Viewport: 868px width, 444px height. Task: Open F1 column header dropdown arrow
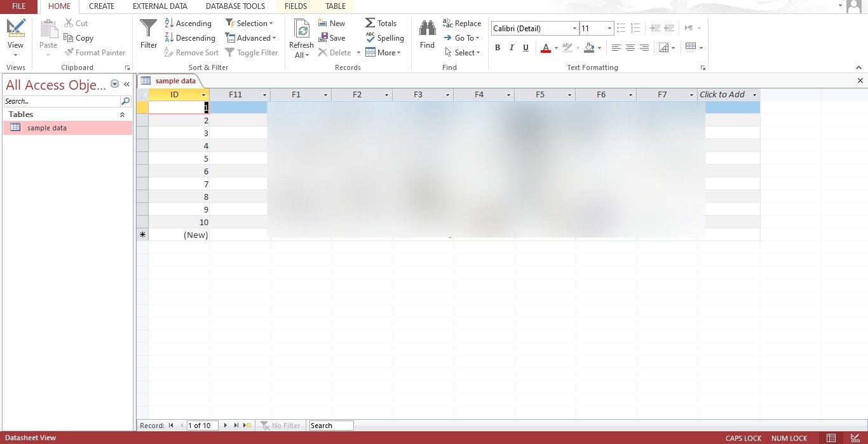[x=325, y=95]
